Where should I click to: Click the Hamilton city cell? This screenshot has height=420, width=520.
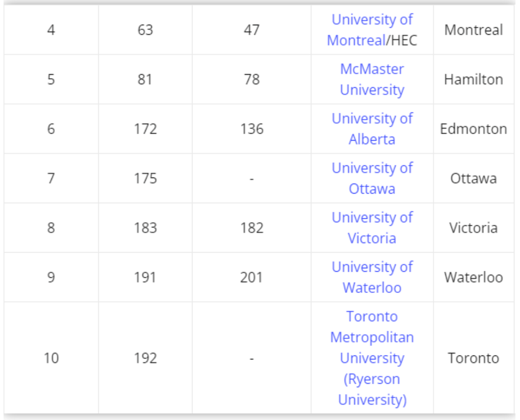coord(473,80)
